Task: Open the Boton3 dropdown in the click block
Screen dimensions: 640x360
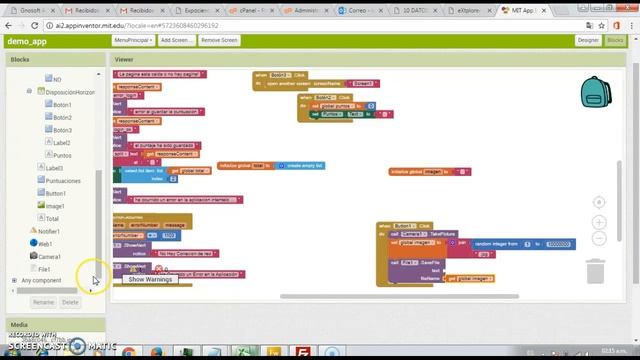Action: [x=280, y=75]
